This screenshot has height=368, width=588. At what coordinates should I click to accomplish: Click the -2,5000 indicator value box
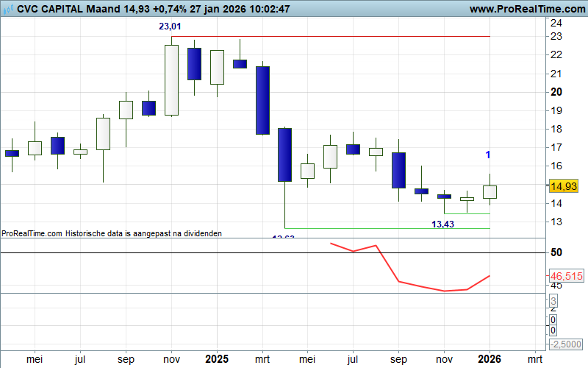click(567, 344)
